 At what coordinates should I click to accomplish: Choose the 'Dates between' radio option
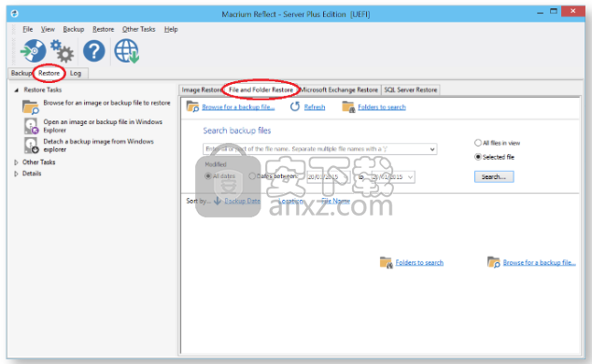point(253,176)
